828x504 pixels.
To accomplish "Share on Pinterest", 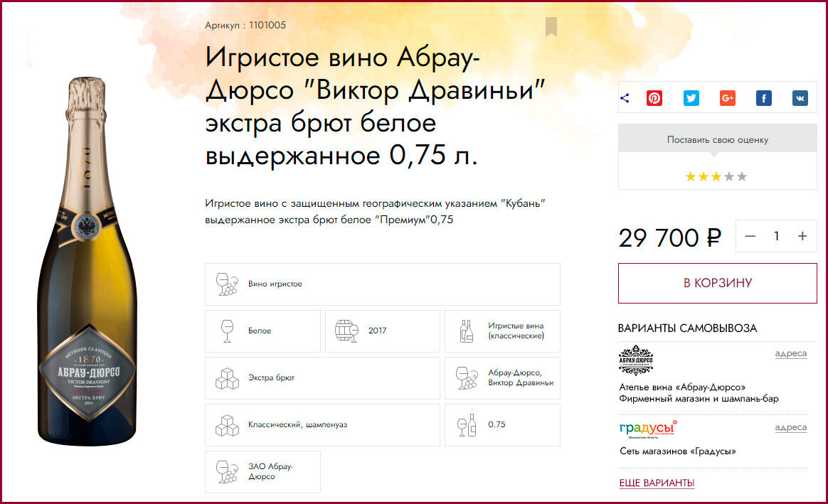I will (x=654, y=98).
